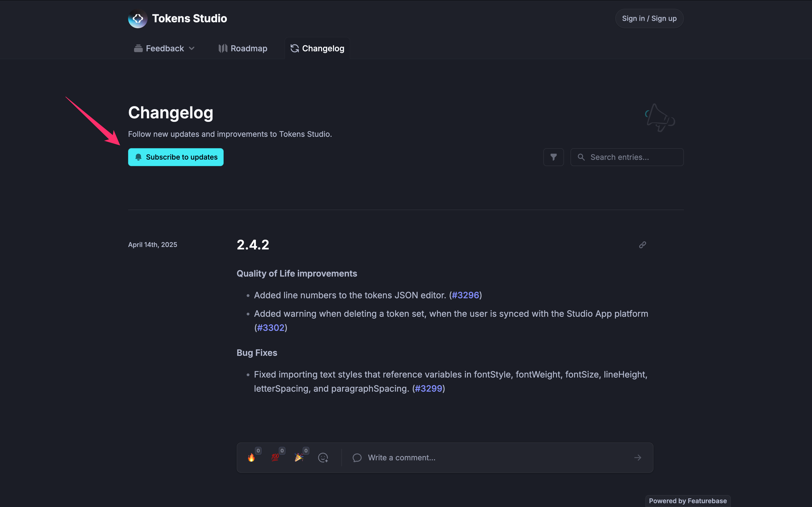Expand the Feedback dropdown chevron

click(x=192, y=48)
